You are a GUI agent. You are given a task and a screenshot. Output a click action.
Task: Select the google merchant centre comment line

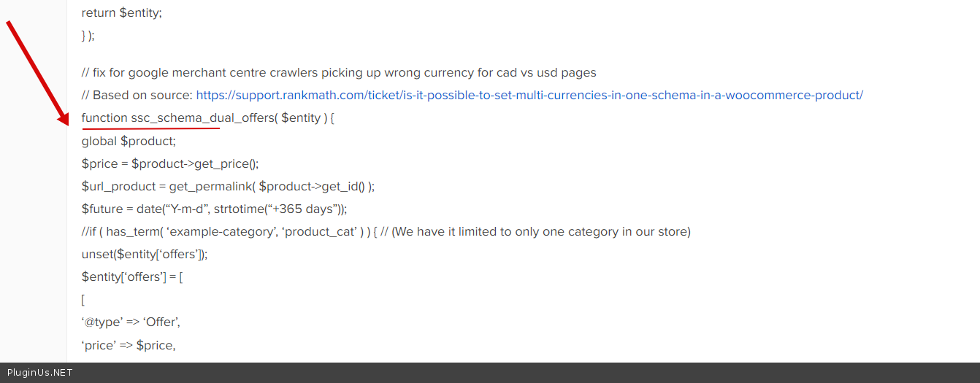point(339,73)
